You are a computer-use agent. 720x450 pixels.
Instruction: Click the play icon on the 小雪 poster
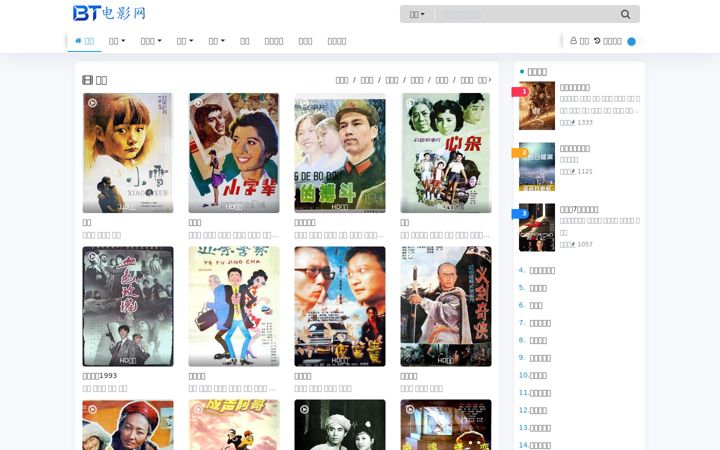click(x=92, y=103)
